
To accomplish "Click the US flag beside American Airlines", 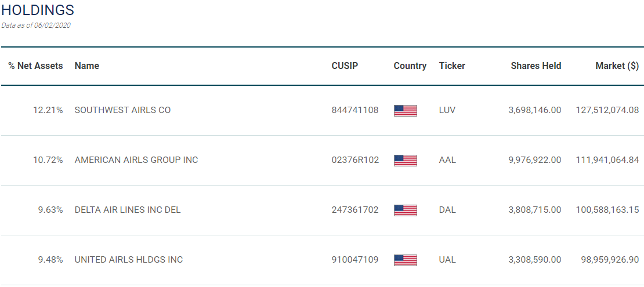I will pos(405,160).
